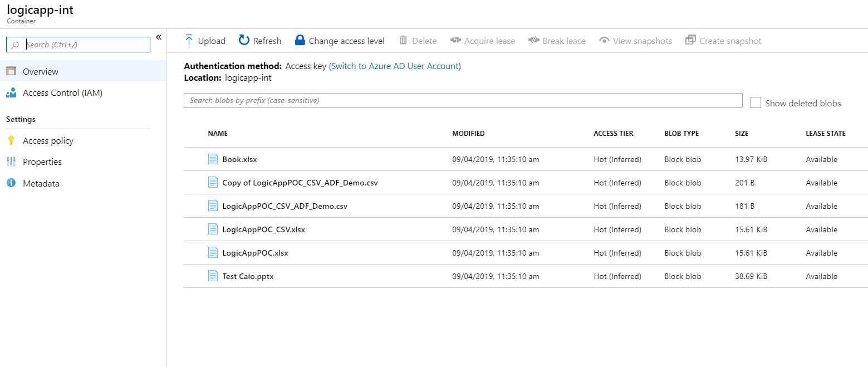Select the Test Caio.pptx blob
This screenshot has height=367, width=868.
tap(248, 276)
